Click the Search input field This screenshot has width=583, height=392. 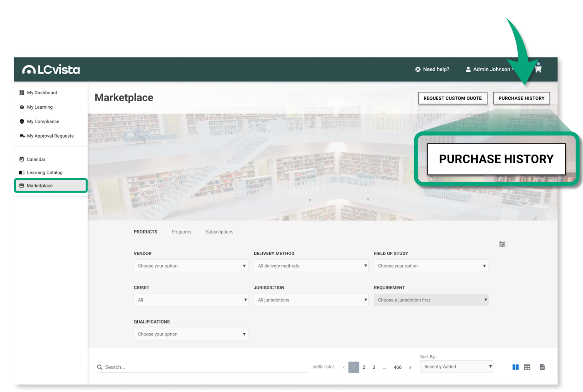point(205,367)
